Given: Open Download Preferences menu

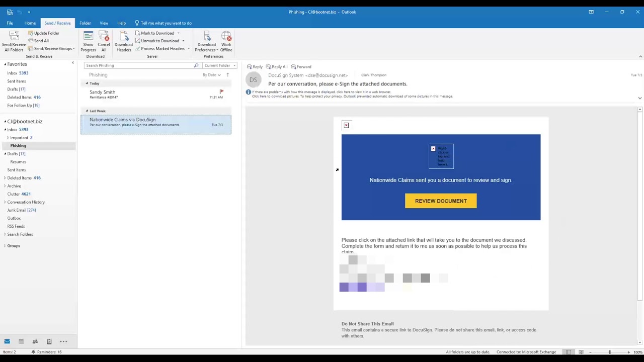Looking at the screenshot, I should (206, 41).
